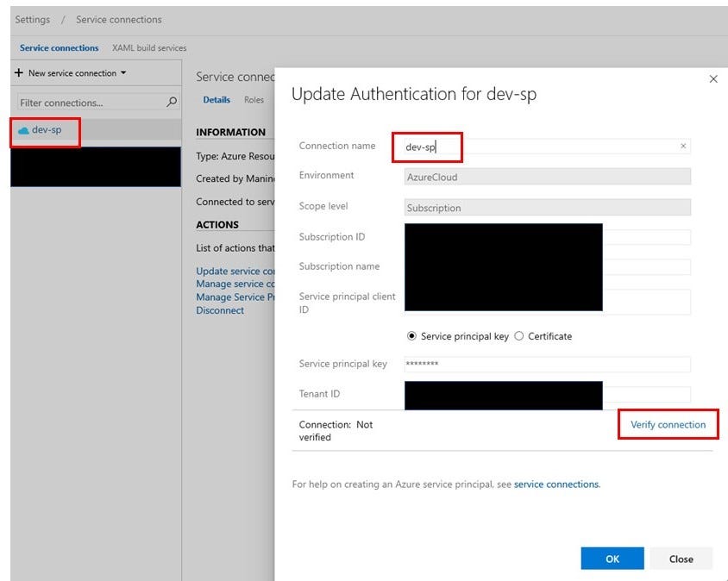The width and height of the screenshot is (728, 581).
Task: Click the Disconnect action link
Action: click(x=220, y=310)
